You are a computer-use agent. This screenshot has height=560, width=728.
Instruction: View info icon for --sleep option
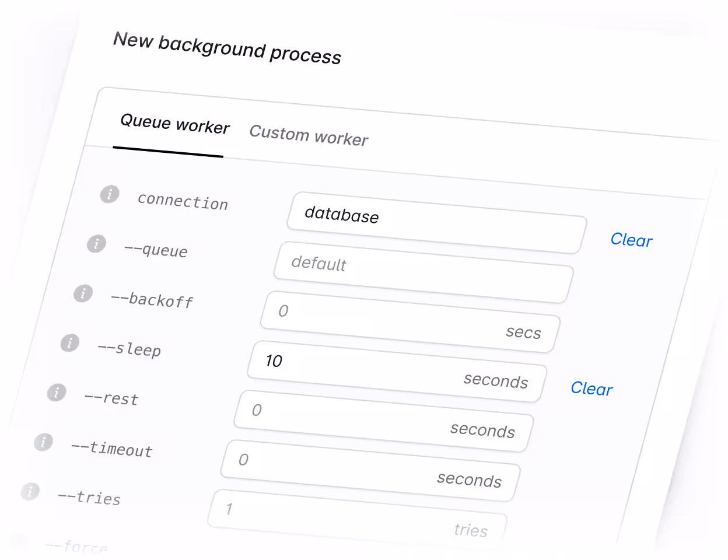click(69, 342)
